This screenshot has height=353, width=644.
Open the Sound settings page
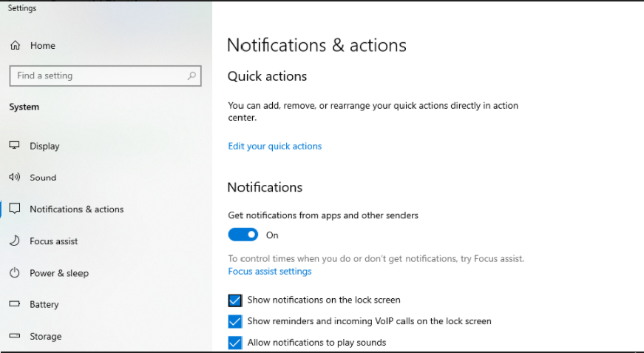43,178
